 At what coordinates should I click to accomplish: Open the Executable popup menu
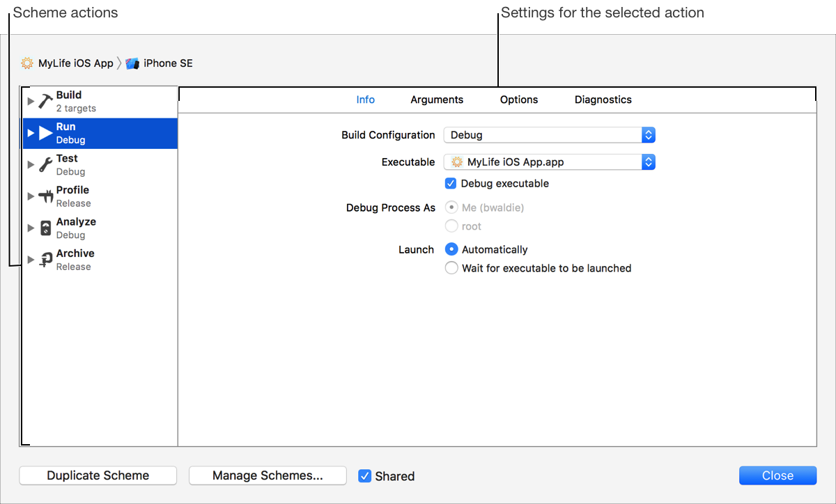pyautogui.click(x=549, y=162)
